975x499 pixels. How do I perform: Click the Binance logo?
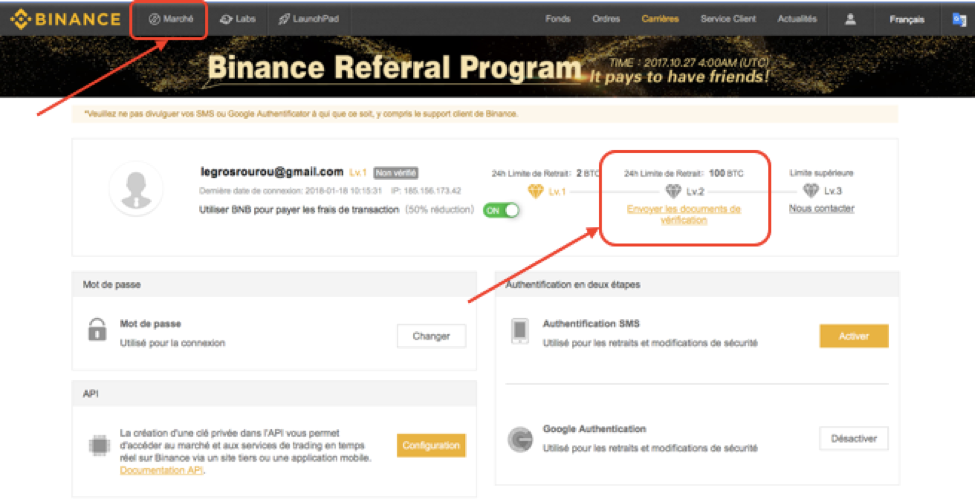[65, 19]
